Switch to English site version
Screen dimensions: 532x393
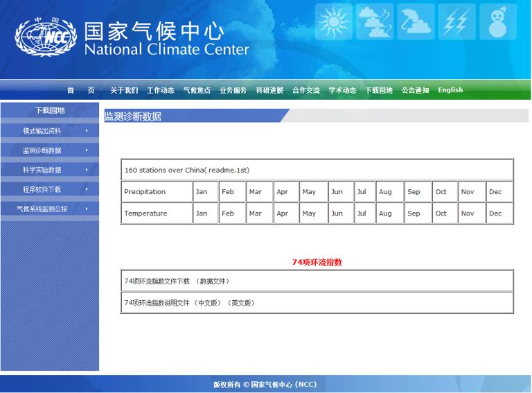[450, 90]
